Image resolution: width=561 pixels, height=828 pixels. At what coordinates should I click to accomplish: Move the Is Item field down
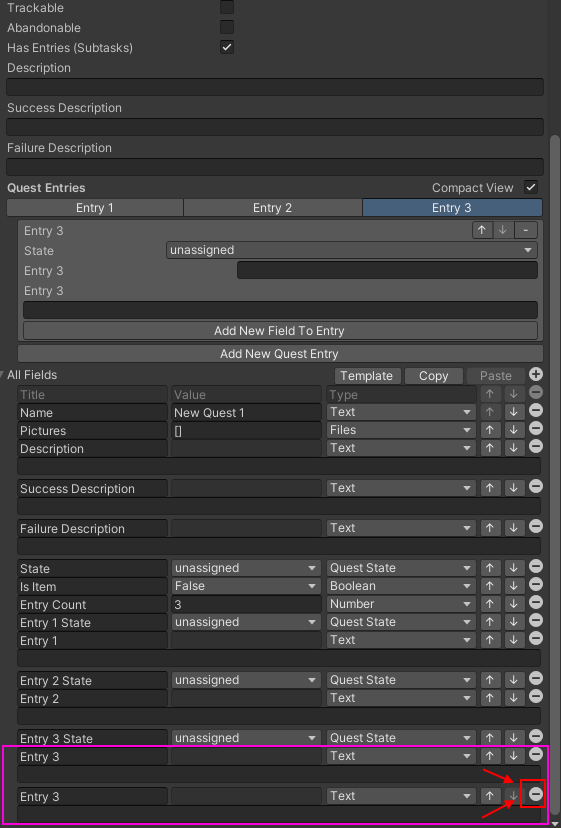tap(513, 586)
